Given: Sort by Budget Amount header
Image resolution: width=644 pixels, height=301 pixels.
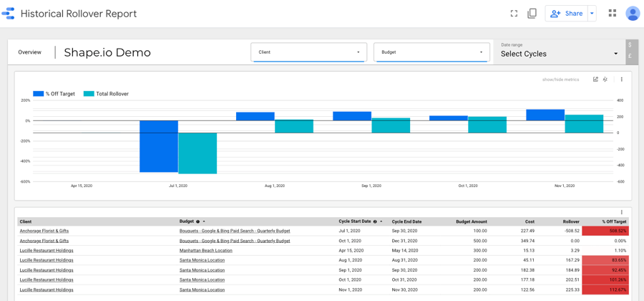Looking at the screenshot, I should coord(472,221).
